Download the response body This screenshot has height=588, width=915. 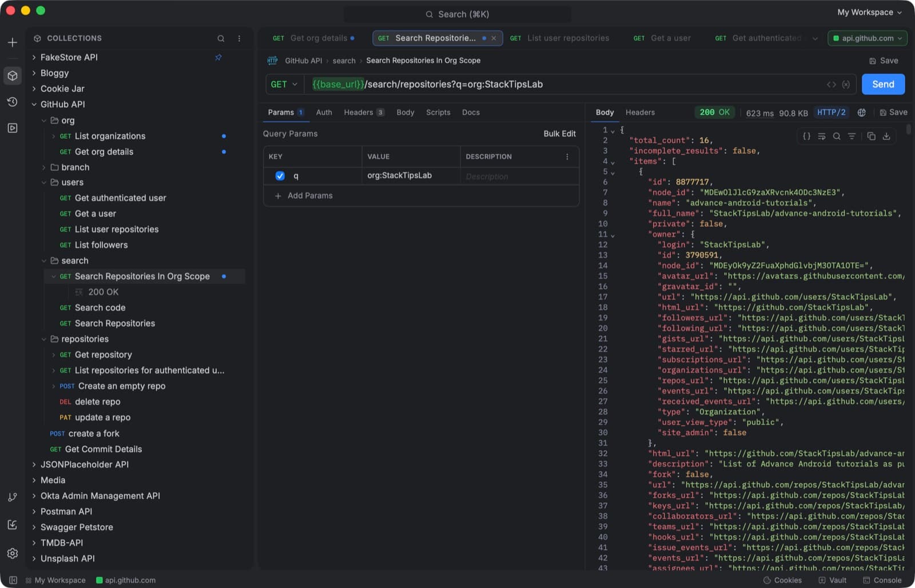click(x=886, y=136)
